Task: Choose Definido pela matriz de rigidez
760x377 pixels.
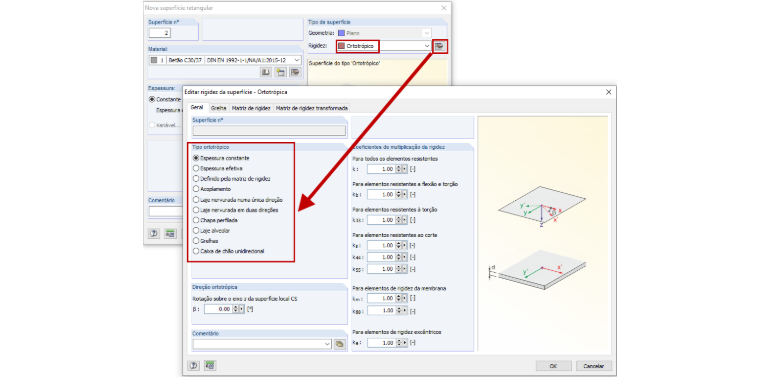Action: (196, 179)
